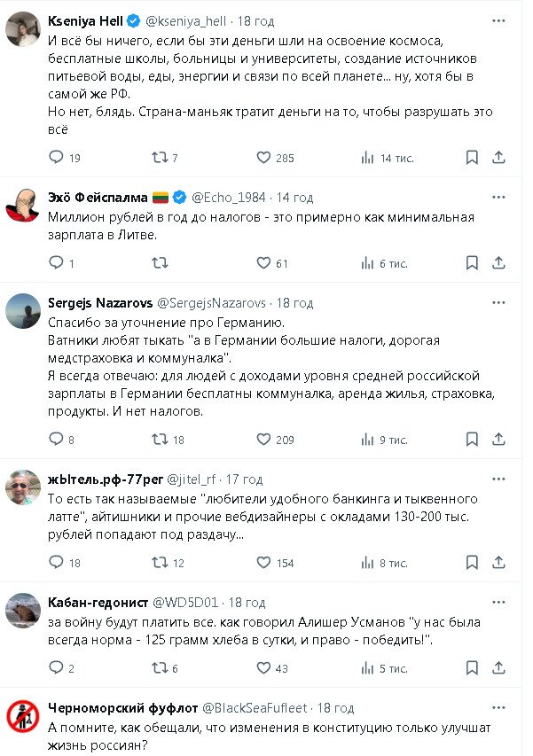533x756 pixels.
Task: Open Черноморский фуфлот's avatar
Action: (x=21, y=716)
